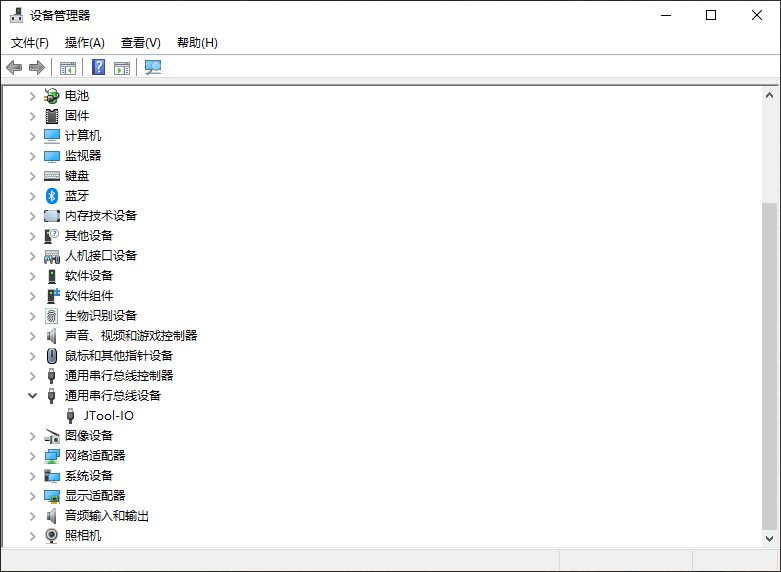Click the mouse icon beside 鼠标和其他指针设备
781x572 pixels.
click(51, 356)
